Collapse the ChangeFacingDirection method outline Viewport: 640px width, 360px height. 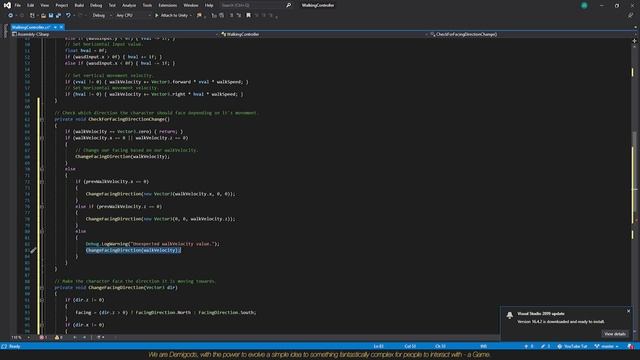pos(42,288)
